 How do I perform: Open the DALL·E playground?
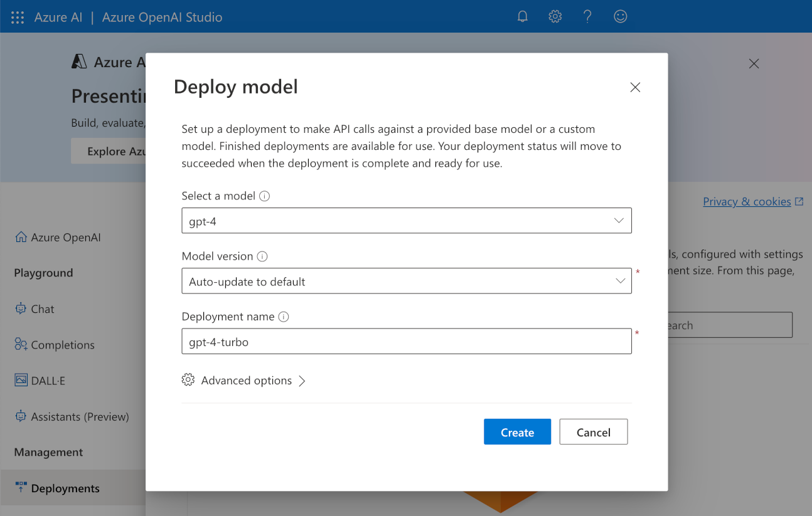click(x=47, y=380)
